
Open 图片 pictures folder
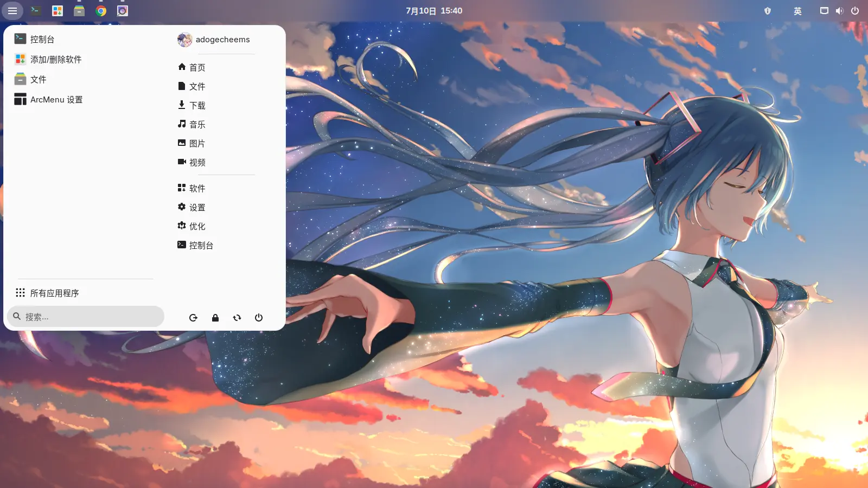[x=226, y=143]
